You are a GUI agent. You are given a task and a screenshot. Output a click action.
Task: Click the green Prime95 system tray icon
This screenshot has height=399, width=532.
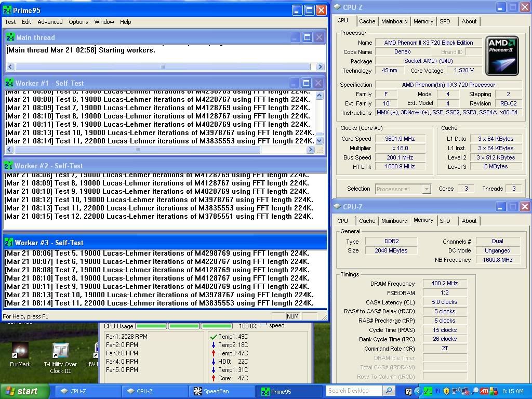tap(428, 392)
